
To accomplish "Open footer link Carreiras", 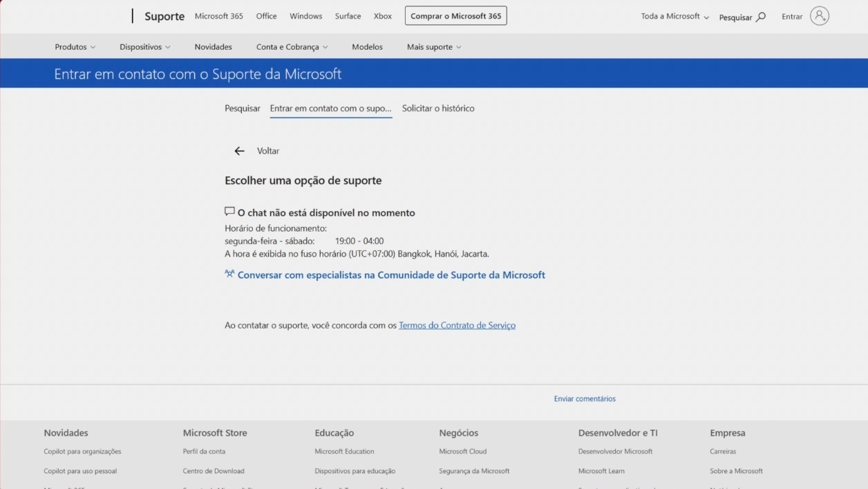I will (x=723, y=452).
